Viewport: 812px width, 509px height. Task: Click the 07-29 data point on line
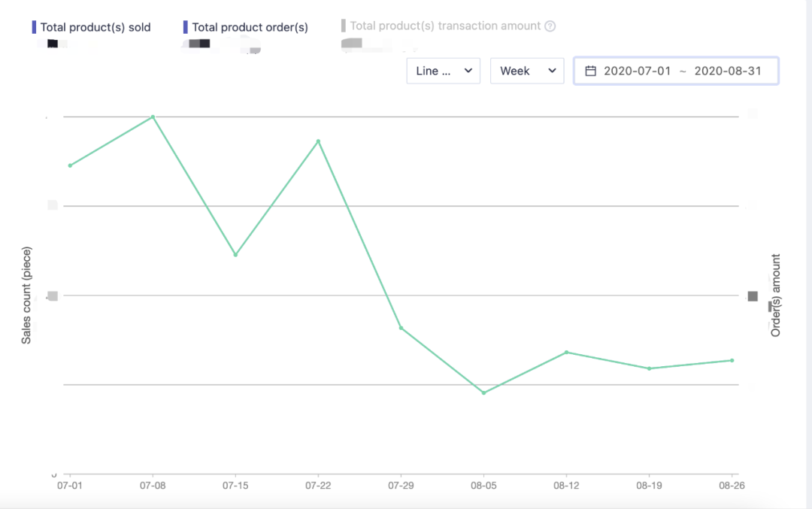(x=401, y=328)
